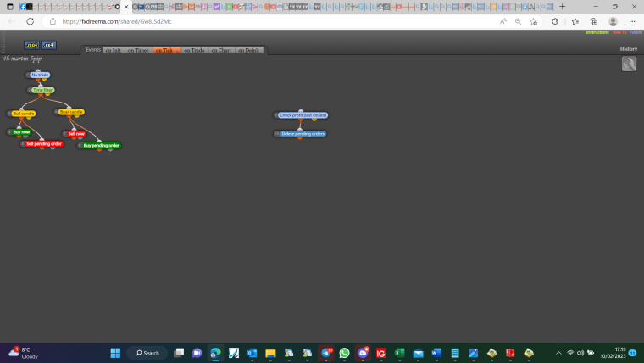Open the clock and date flyout
Image resolution: width=644 pixels, height=363 pixels.
coord(613,353)
